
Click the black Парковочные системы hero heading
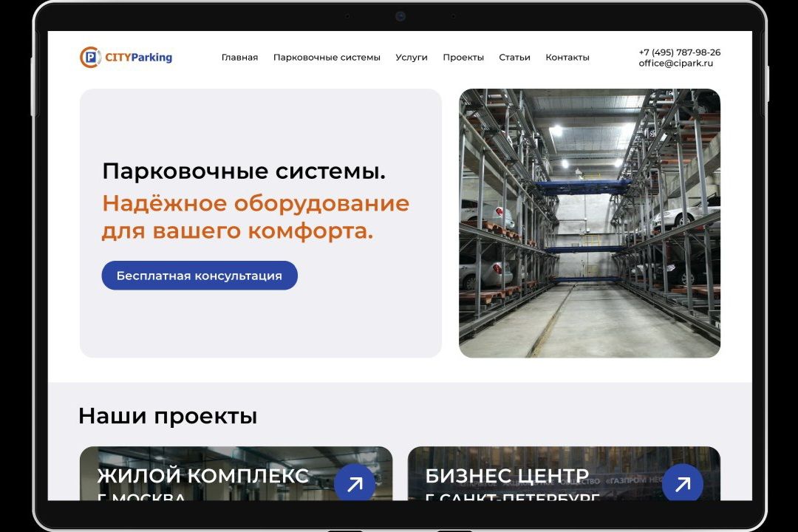point(244,171)
